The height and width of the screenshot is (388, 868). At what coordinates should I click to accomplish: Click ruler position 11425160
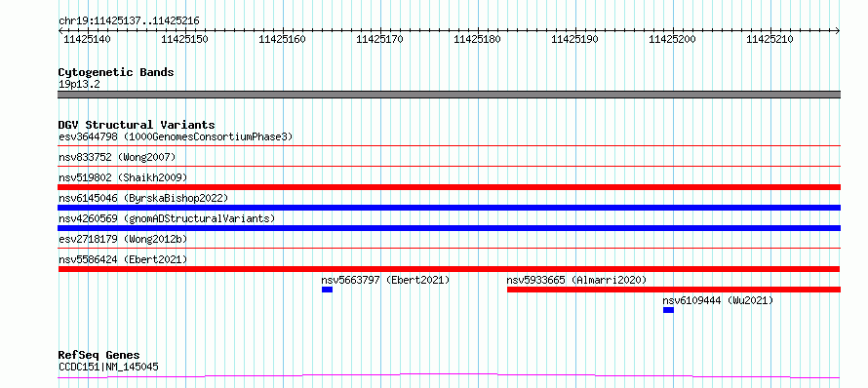(x=282, y=39)
